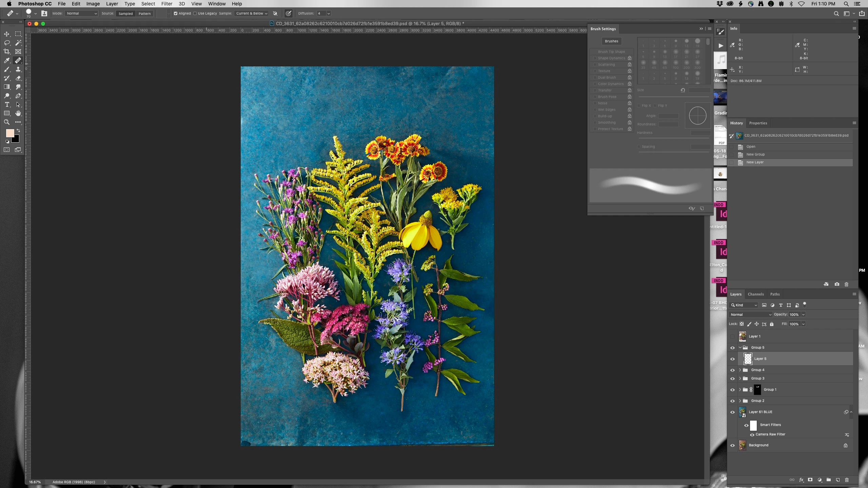Click the Pattern source button

(x=144, y=14)
